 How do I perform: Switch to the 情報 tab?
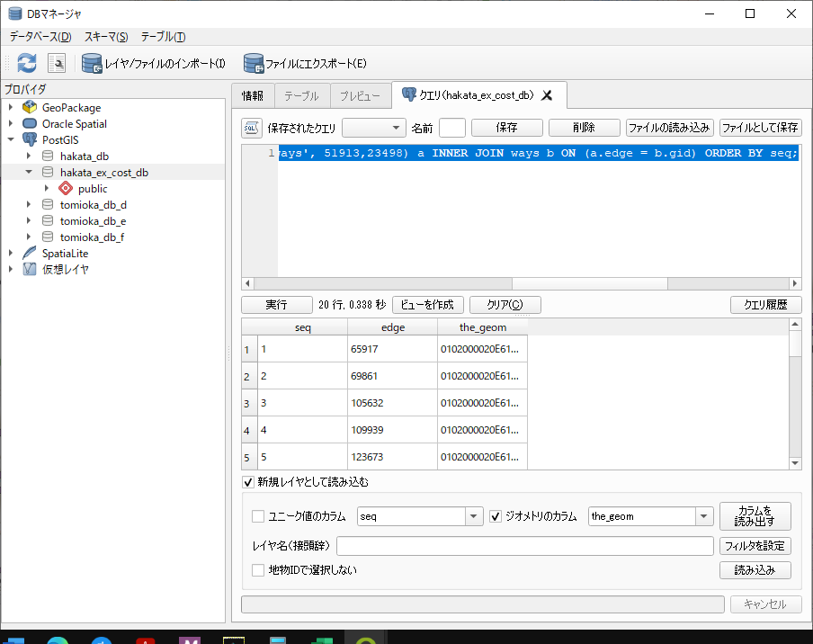[x=253, y=95]
